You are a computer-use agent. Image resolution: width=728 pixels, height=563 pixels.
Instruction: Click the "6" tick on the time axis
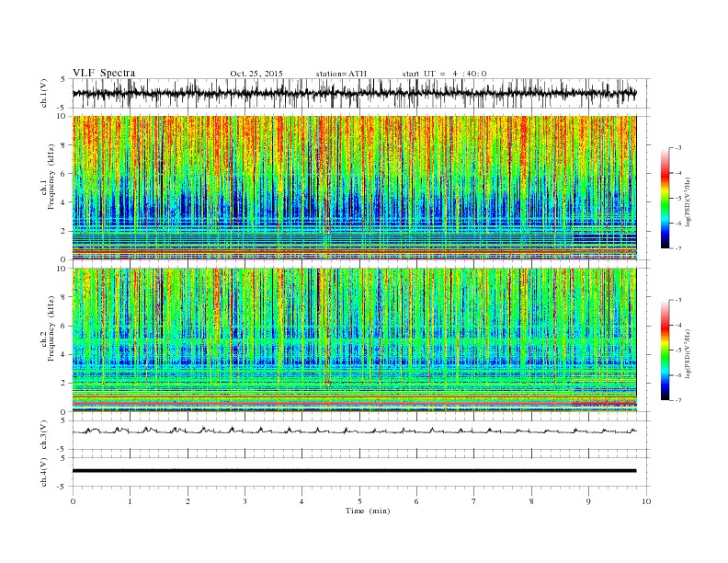pos(416,501)
